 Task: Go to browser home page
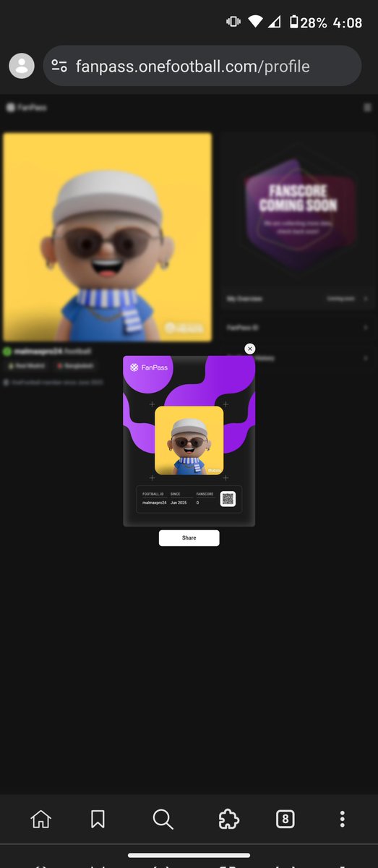click(x=41, y=819)
